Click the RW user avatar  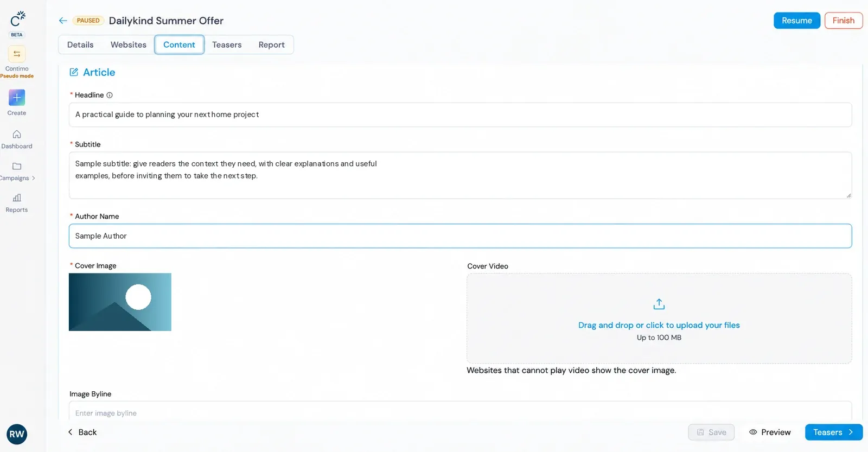[x=17, y=434]
